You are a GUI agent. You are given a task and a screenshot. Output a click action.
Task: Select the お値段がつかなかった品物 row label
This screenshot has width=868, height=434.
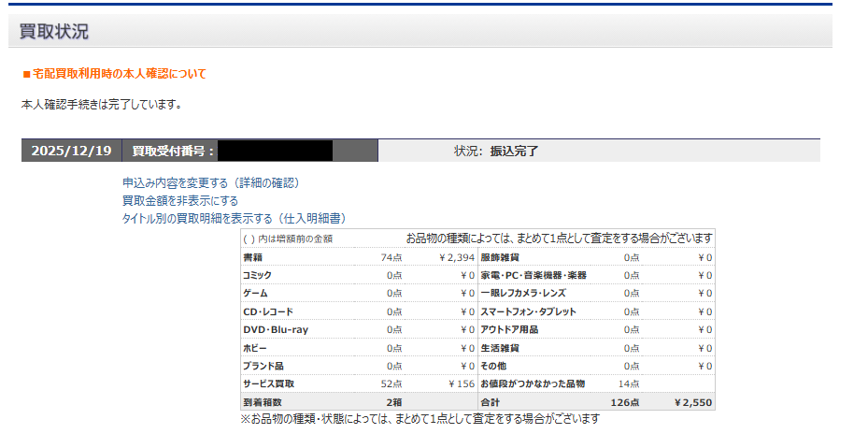coord(533,383)
